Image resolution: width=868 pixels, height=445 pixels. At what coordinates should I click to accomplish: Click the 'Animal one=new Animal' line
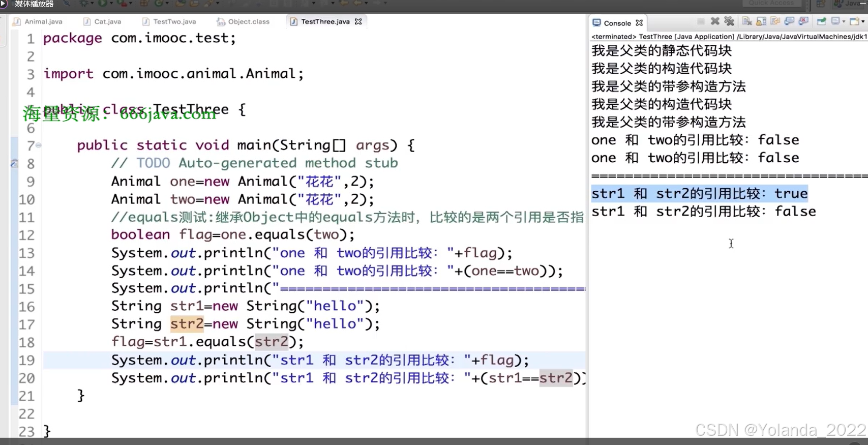click(x=243, y=182)
